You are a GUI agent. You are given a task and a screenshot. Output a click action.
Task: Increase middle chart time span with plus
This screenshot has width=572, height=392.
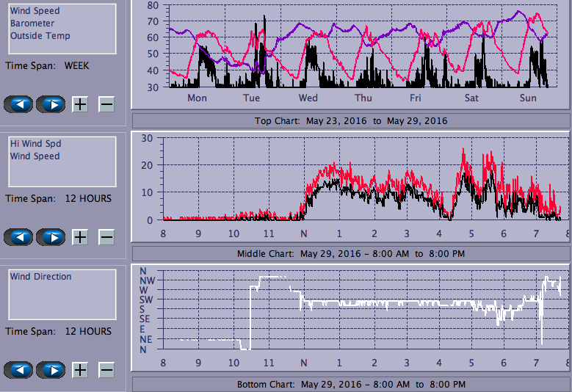pos(80,237)
